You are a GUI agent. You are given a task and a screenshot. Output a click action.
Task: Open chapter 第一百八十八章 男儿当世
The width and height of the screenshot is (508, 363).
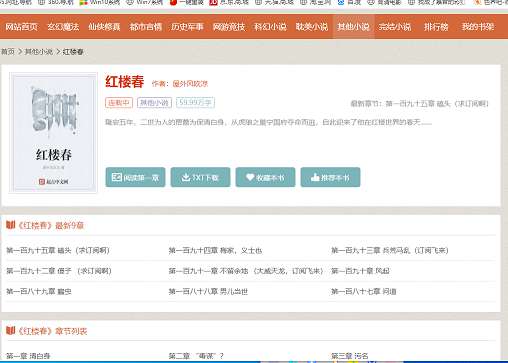[208, 291]
